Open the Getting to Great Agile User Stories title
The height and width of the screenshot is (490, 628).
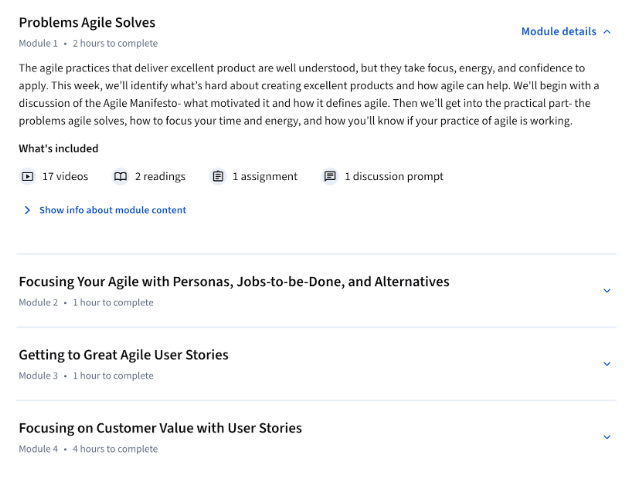pyautogui.click(x=123, y=355)
